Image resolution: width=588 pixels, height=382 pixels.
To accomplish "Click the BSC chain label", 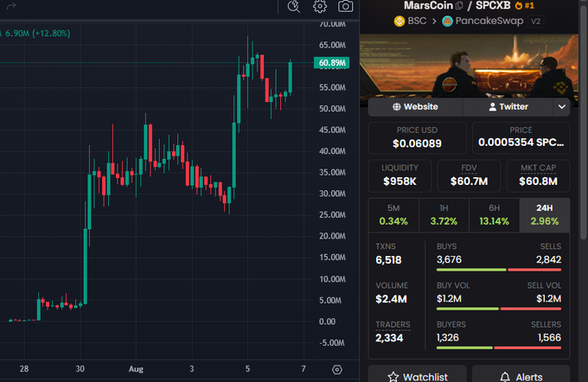I will point(417,21).
